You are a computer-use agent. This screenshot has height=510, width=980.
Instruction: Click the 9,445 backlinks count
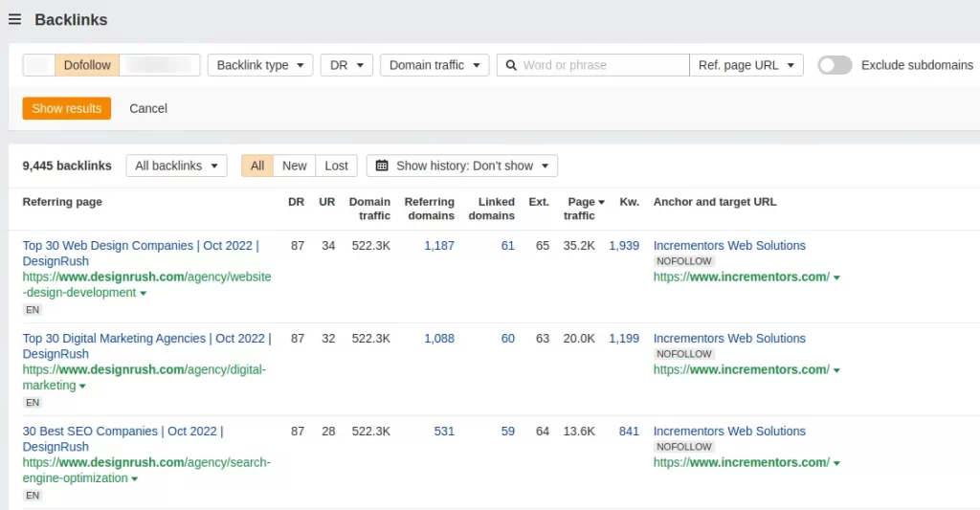pos(67,166)
